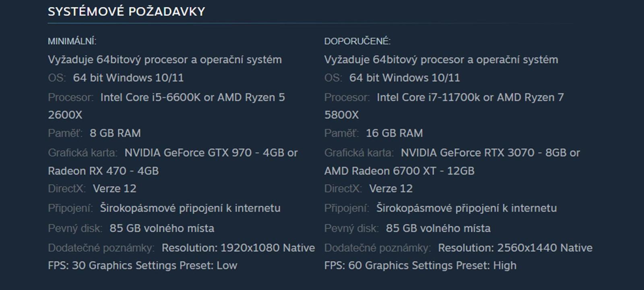Click the FPS: 60 Graphics Settings Preset line
The width and height of the screenshot is (644, 290).
[x=420, y=265]
